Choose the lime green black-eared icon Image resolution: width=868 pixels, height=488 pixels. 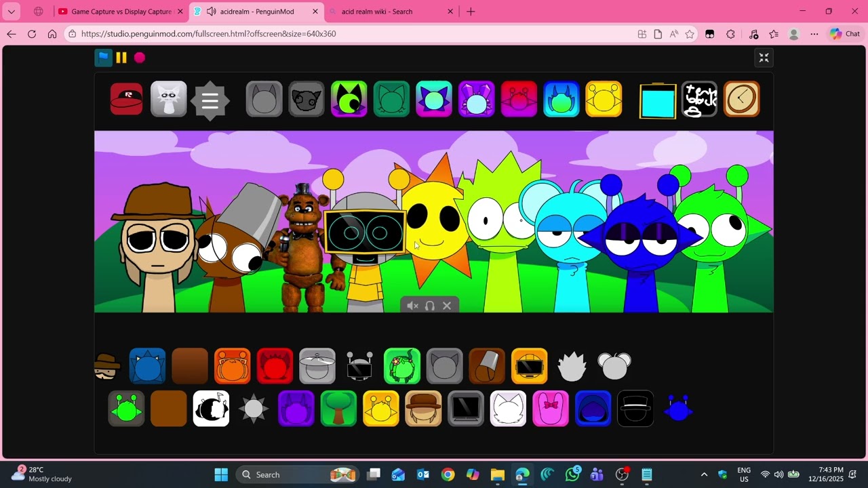point(349,100)
